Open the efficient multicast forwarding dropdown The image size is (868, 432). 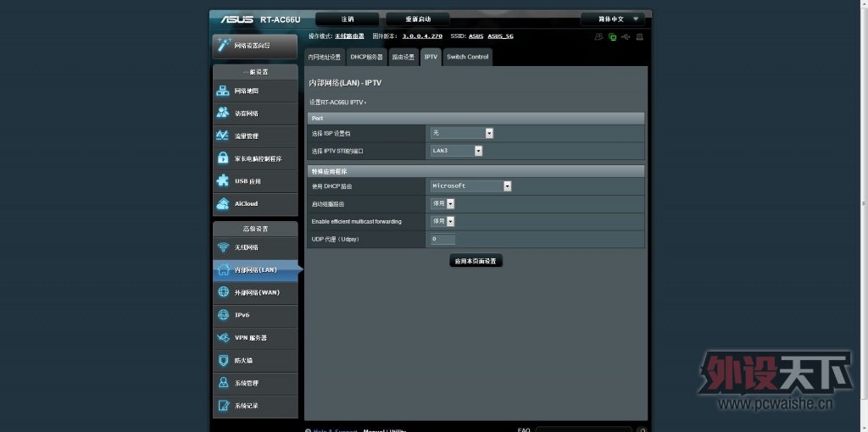click(442, 221)
